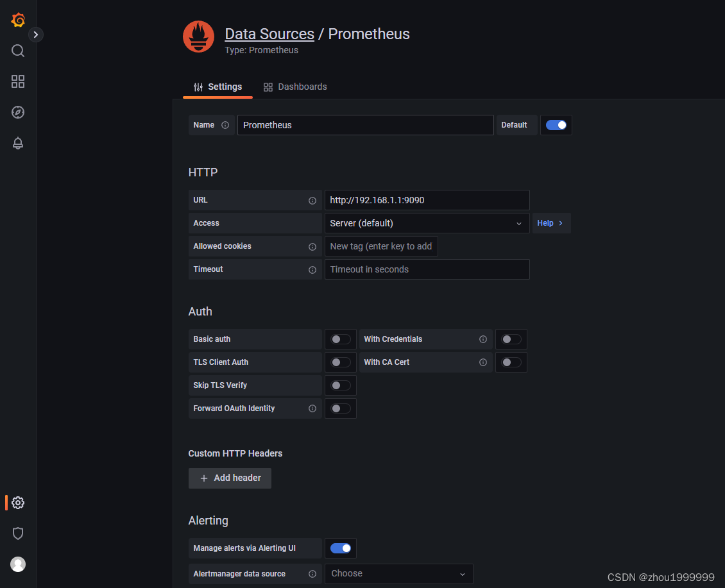This screenshot has width=725, height=588.
Task: Open the Alertmanager data source Choose dropdown
Action: click(x=398, y=574)
